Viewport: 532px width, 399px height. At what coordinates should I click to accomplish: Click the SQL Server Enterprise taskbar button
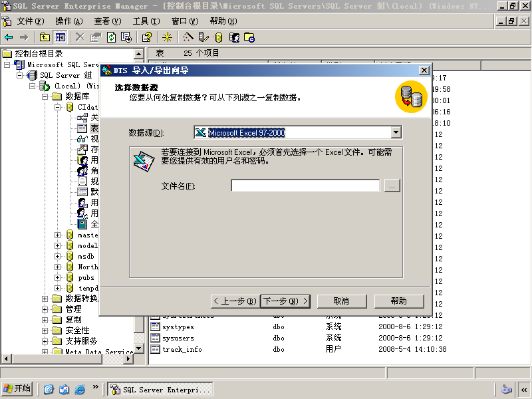point(160,389)
